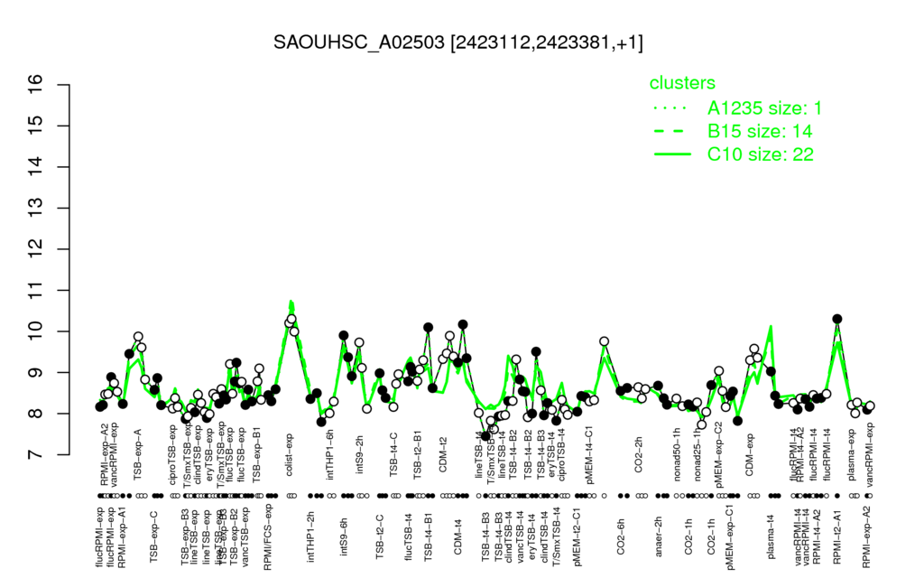Click the 'clusters' legend heading
Screen dimensions: 924x578
pos(682,83)
